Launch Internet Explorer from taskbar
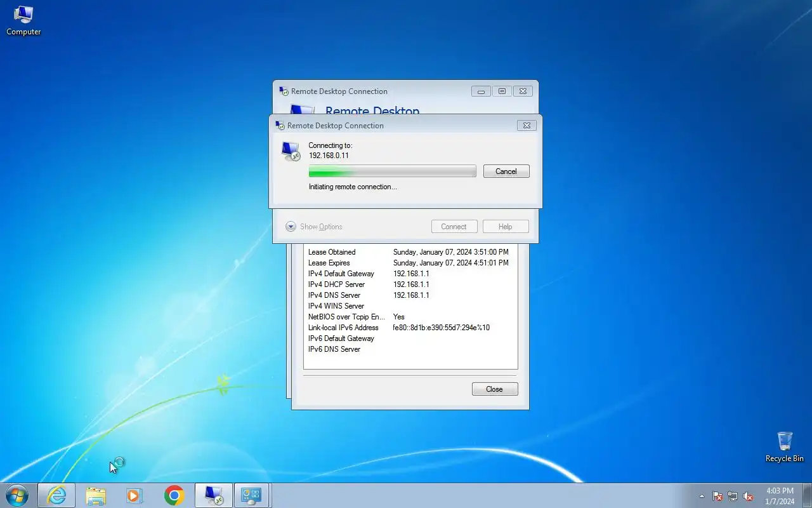The image size is (812, 508). coord(56,495)
